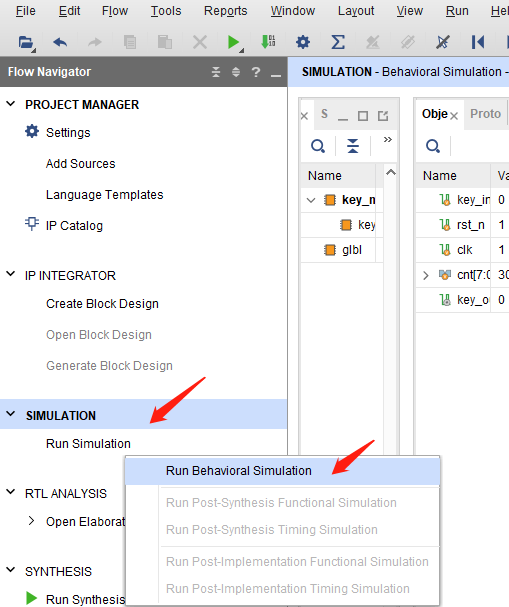
Task: Click the Scope scrollbar up arrow
Action: pos(391,172)
